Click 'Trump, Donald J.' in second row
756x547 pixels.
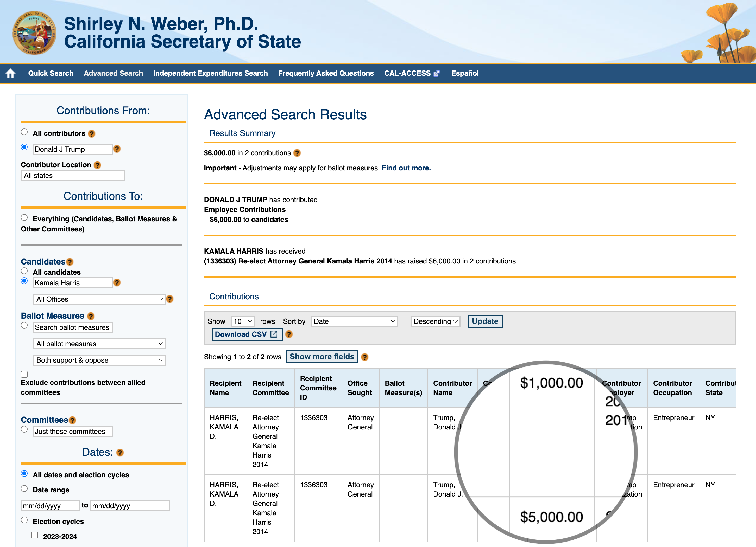pyautogui.click(x=448, y=489)
